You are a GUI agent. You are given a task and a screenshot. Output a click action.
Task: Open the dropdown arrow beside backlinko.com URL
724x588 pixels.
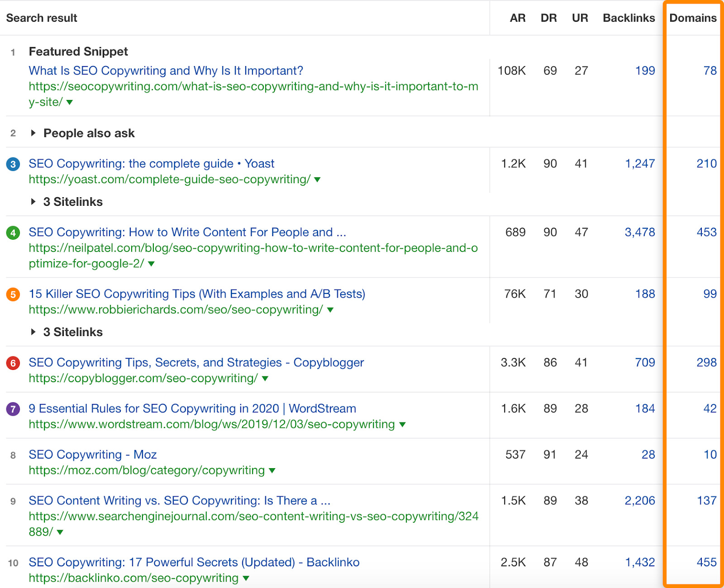pos(246,578)
